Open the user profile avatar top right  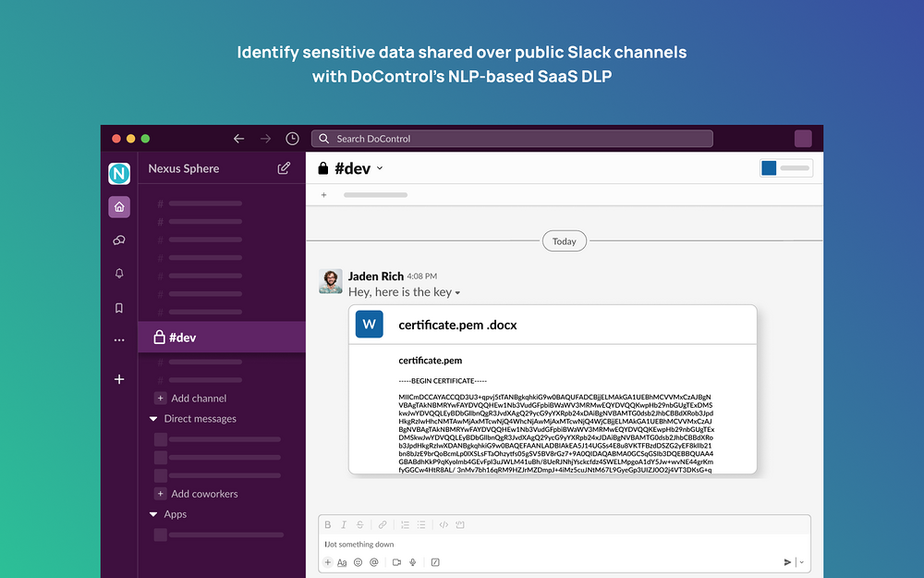tap(803, 139)
